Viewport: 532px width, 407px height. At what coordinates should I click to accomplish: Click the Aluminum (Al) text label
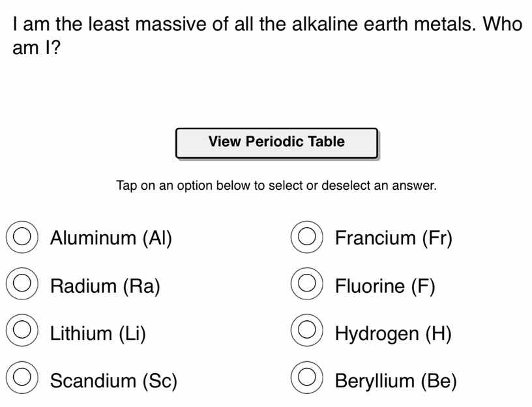tap(111, 237)
